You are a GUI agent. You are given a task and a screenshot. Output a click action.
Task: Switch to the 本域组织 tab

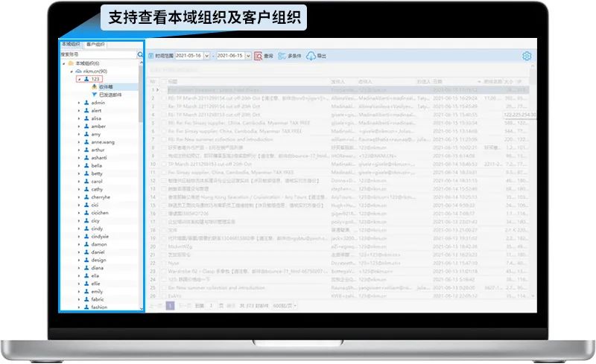pyautogui.click(x=72, y=45)
